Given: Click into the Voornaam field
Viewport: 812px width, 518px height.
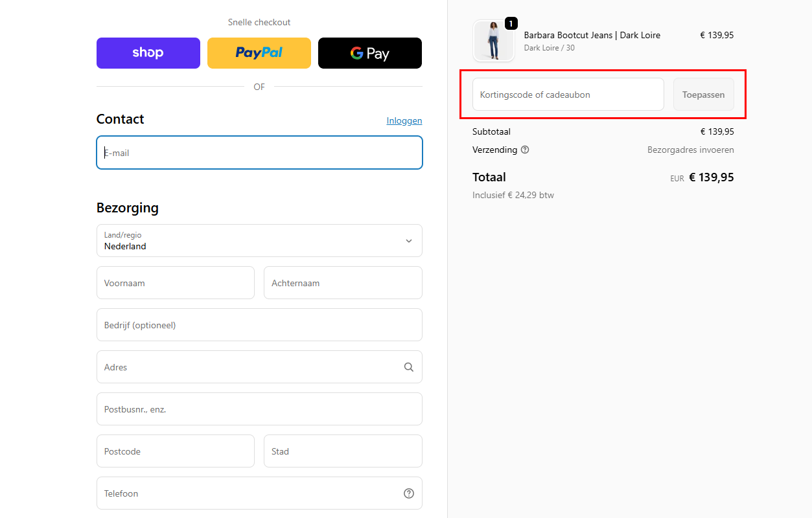Looking at the screenshot, I should [175, 283].
